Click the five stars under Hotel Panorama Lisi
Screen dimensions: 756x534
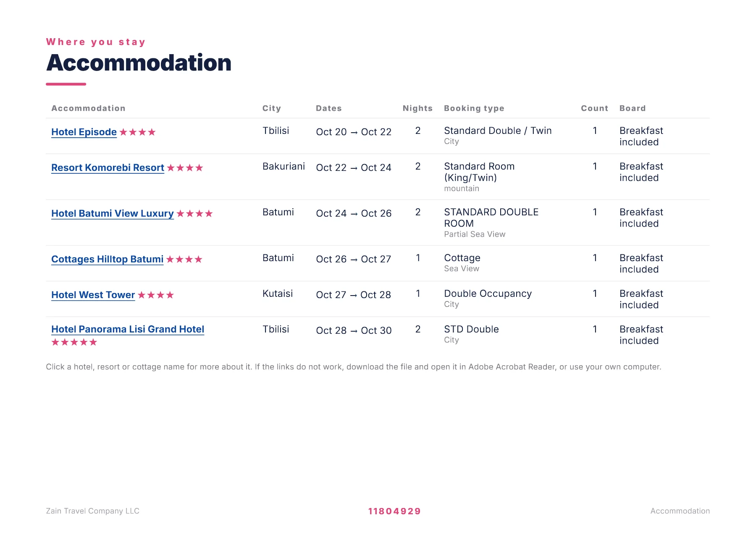point(74,342)
